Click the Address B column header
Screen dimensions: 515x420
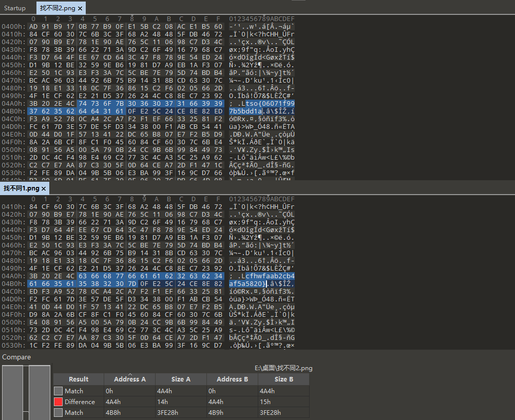[232, 379]
